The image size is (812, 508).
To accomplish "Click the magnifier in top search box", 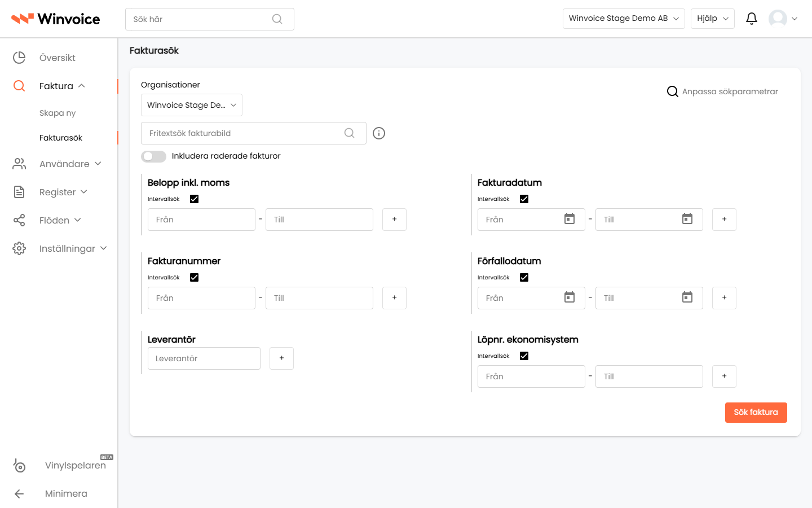I will [277, 19].
